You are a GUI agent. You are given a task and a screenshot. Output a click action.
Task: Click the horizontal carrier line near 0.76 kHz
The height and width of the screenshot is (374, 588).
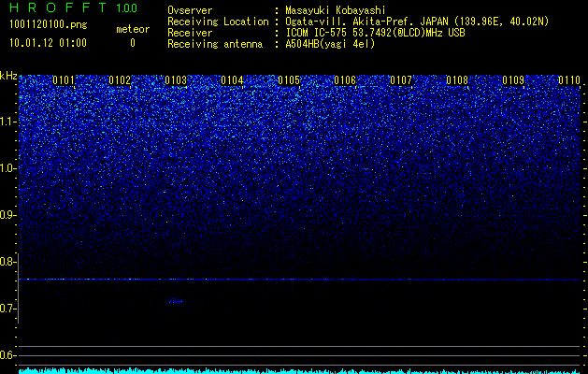[299, 280]
